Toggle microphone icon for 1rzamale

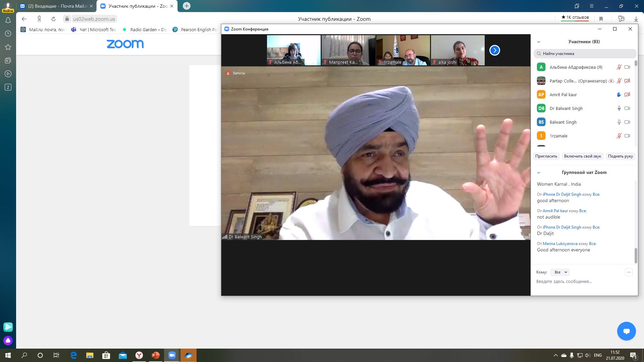(619, 136)
